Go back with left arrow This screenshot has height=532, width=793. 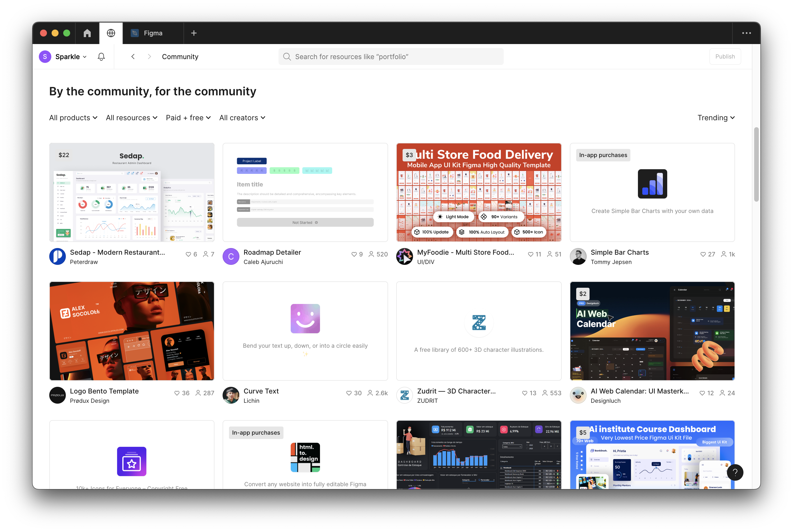click(x=133, y=57)
